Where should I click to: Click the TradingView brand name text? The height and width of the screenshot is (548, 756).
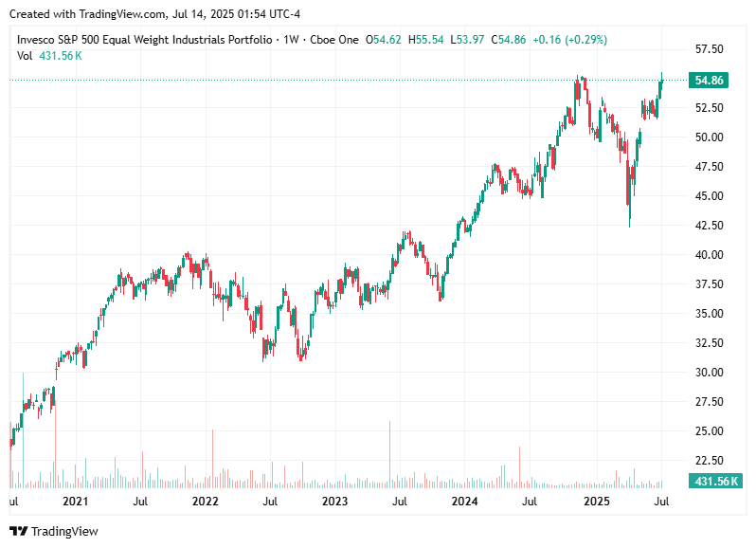[x=64, y=532]
